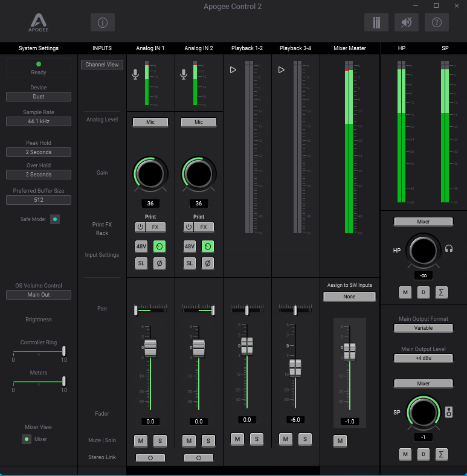Select the System Settings header tab
The height and width of the screenshot is (476, 467).
click(39, 48)
